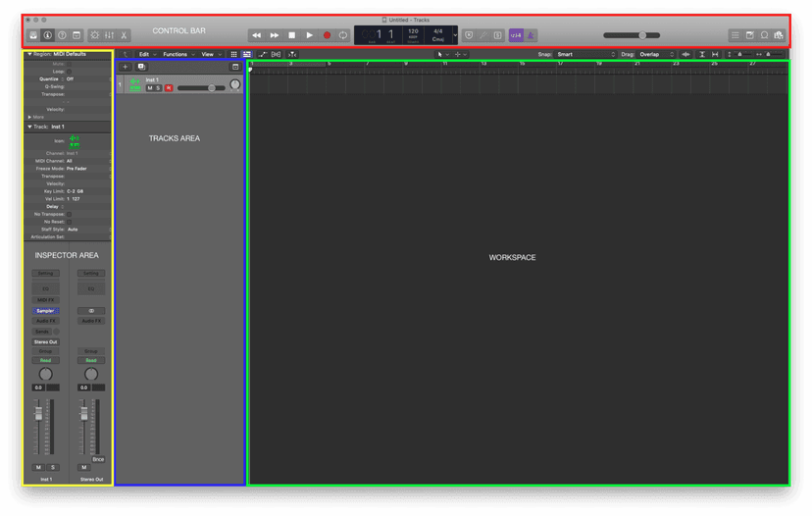Enable the No Transpose checkbox

(x=69, y=214)
